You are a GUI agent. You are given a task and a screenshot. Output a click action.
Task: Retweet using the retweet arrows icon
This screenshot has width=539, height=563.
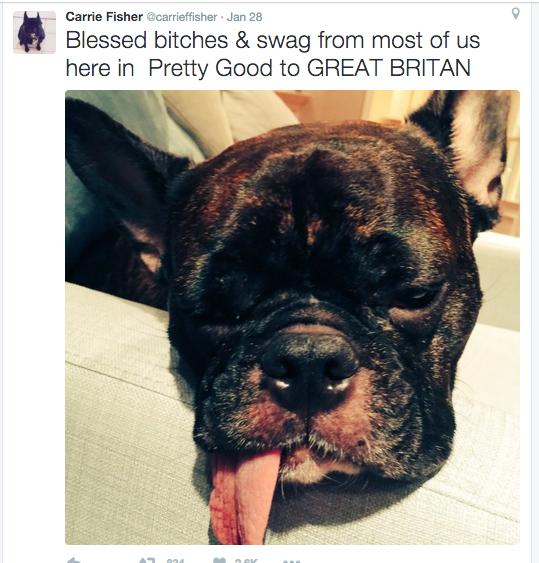click(x=147, y=560)
